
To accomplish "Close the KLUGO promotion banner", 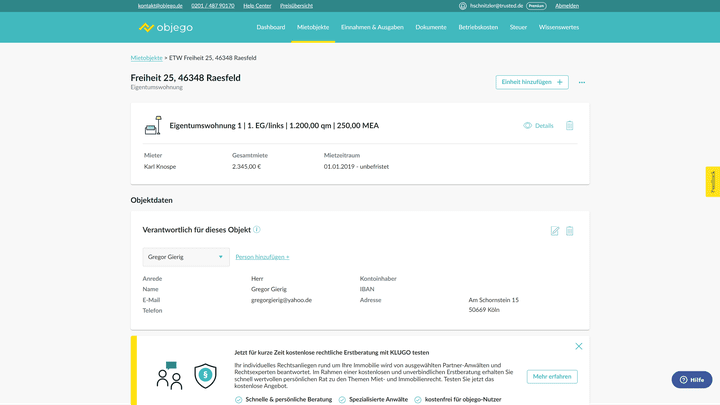I will [x=579, y=346].
